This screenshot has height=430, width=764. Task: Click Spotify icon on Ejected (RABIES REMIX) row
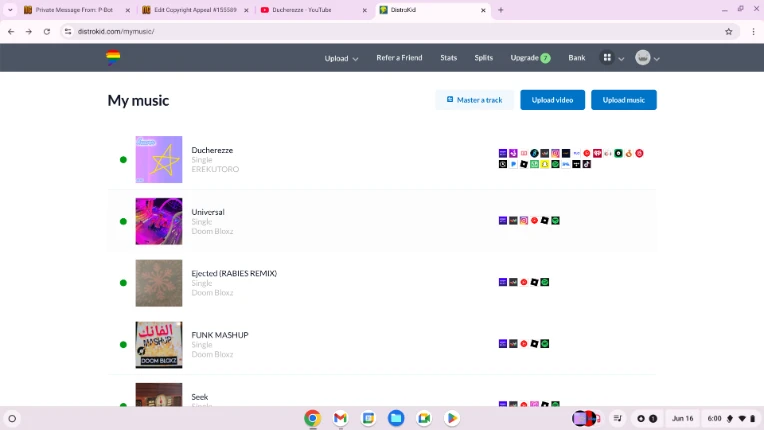(545, 282)
